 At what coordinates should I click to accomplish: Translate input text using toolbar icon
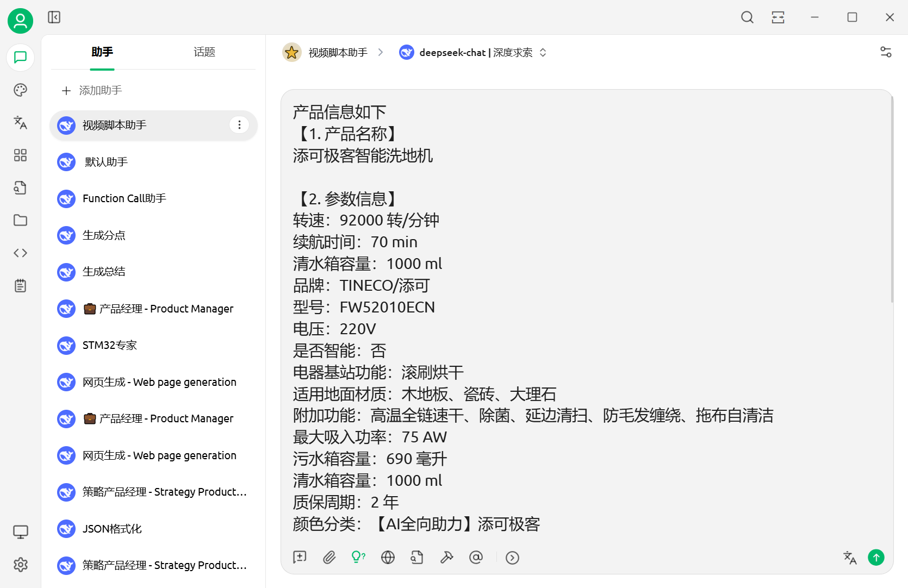point(850,558)
